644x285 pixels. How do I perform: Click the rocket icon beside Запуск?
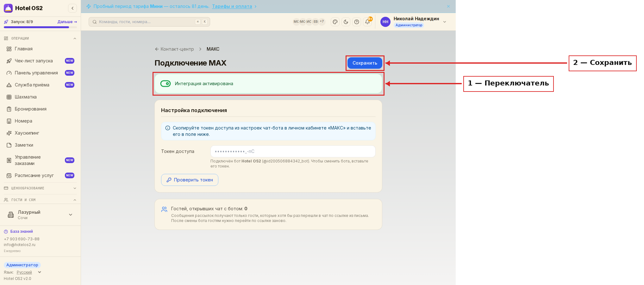coord(6,22)
